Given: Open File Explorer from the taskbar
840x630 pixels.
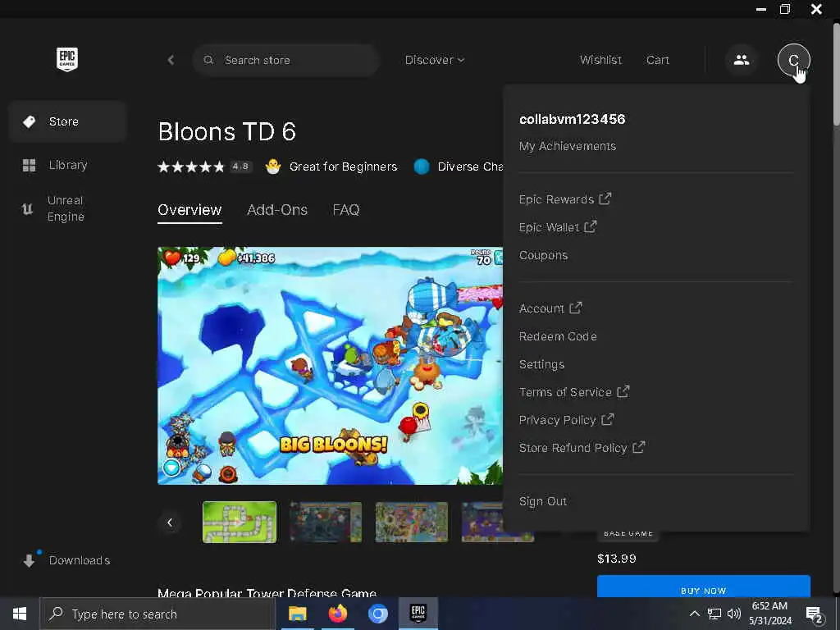Looking at the screenshot, I should coord(297,614).
